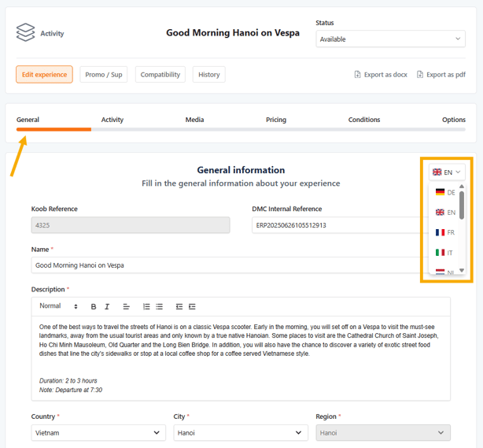Click the increase indent icon
Viewport: 483px width, 448px height.
point(192,306)
